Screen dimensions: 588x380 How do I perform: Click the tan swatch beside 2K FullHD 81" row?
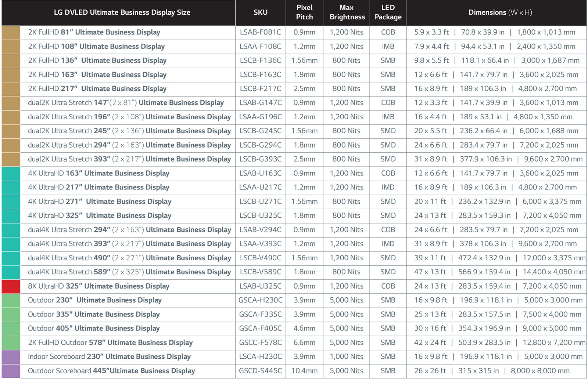[11, 32]
